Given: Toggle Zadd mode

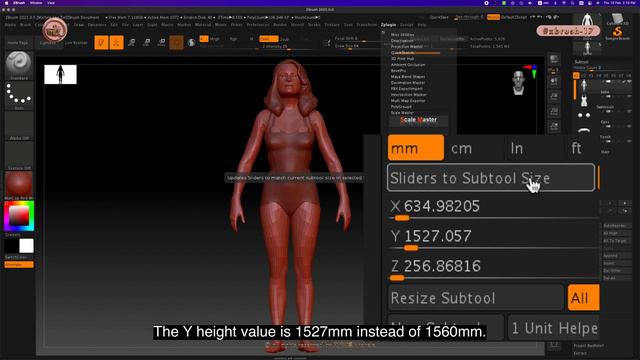Looking at the screenshot, I should 269,39.
